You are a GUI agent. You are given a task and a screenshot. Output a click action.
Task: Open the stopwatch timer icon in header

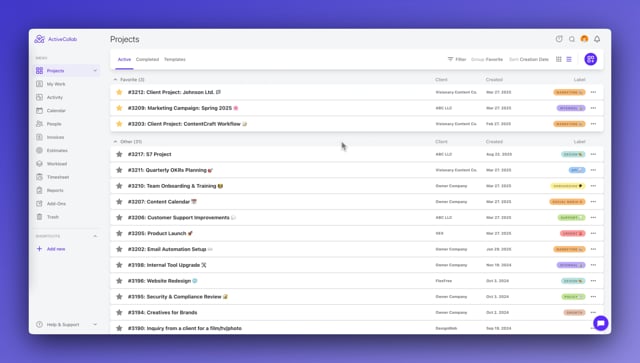pyautogui.click(x=559, y=39)
